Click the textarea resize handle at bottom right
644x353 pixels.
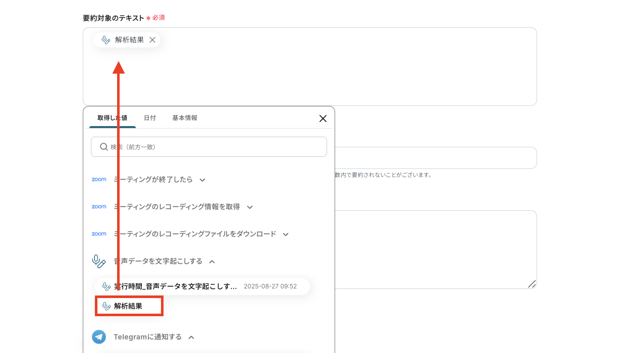[532, 285]
